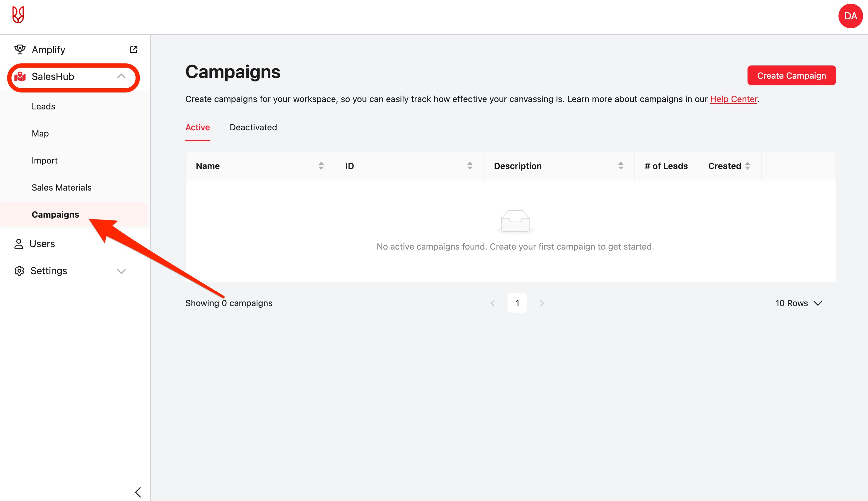Viewport: 868px width, 501px height.
Task: Sort campaigns by Created date
Action: (747, 166)
